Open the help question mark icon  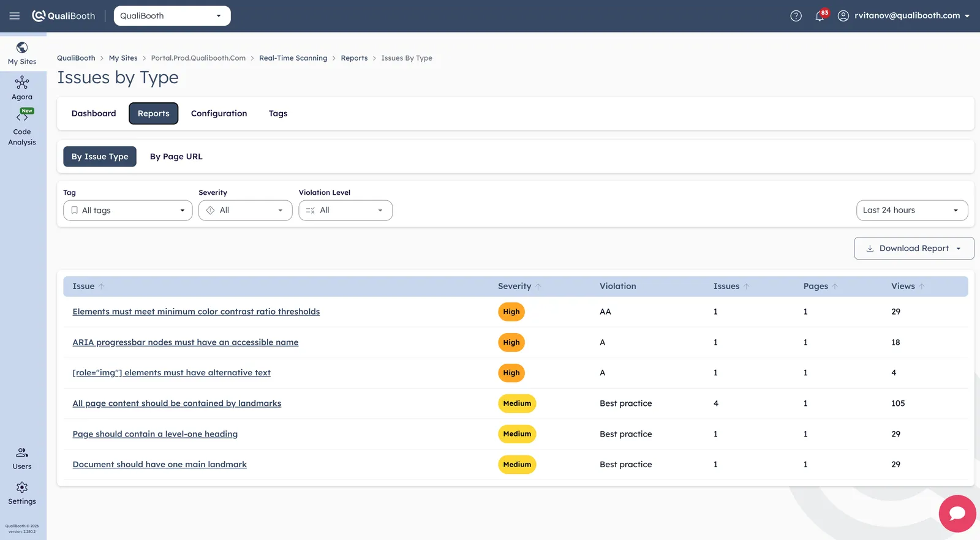click(796, 16)
